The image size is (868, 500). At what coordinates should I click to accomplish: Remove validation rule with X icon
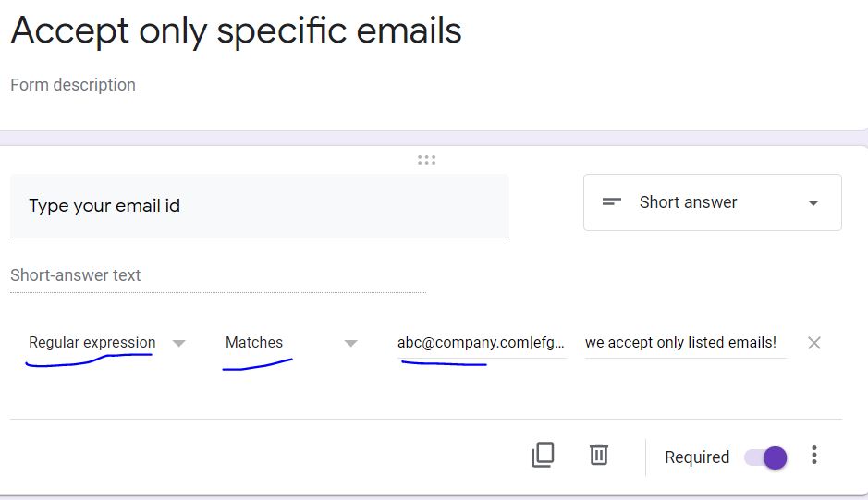[813, 343]
